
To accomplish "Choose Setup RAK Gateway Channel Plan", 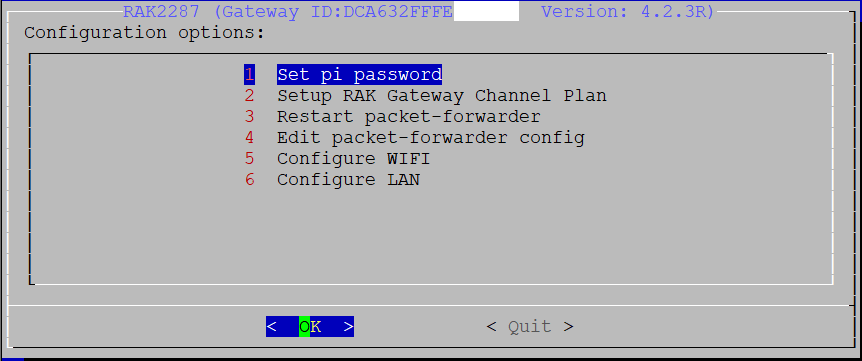I will [x=441, y=96].
